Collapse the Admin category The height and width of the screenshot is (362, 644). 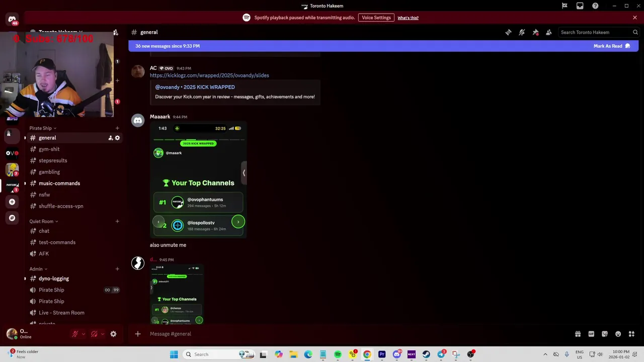point(38,269)
